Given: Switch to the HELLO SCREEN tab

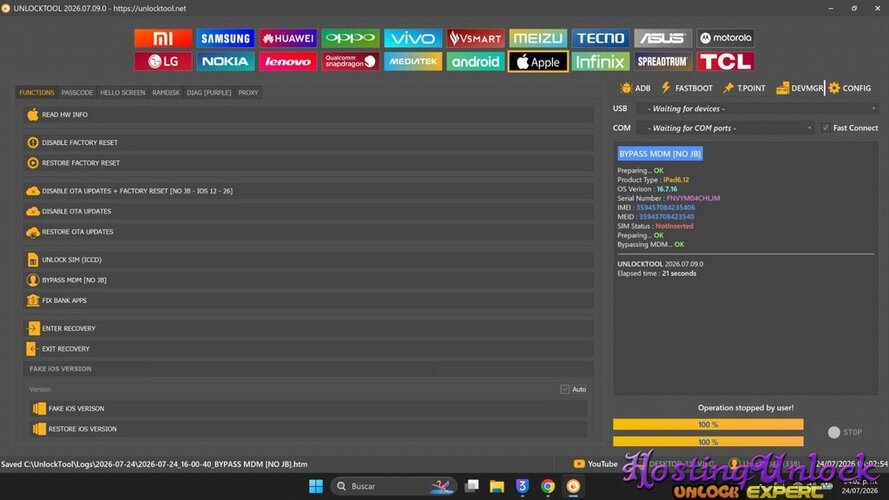Looking at the screenshot, I should pyautogui.click(x=122, y=92).
